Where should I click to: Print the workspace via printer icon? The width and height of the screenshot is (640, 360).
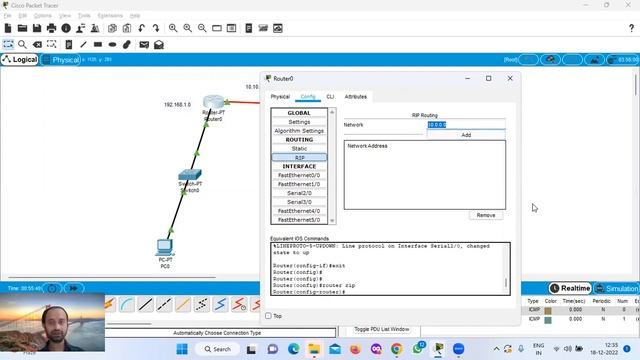point(51,28)
